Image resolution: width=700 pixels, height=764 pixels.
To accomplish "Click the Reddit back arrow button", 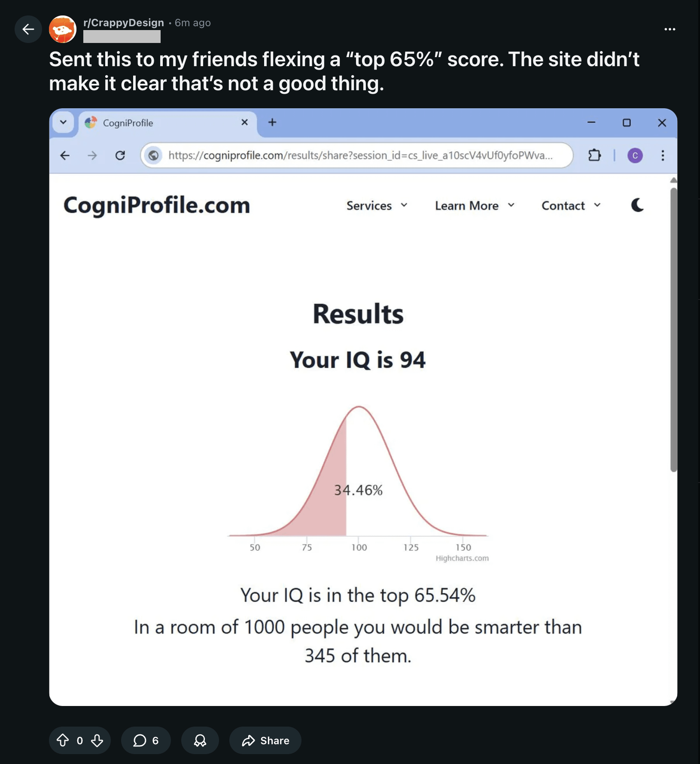I will tap(28, 29).
